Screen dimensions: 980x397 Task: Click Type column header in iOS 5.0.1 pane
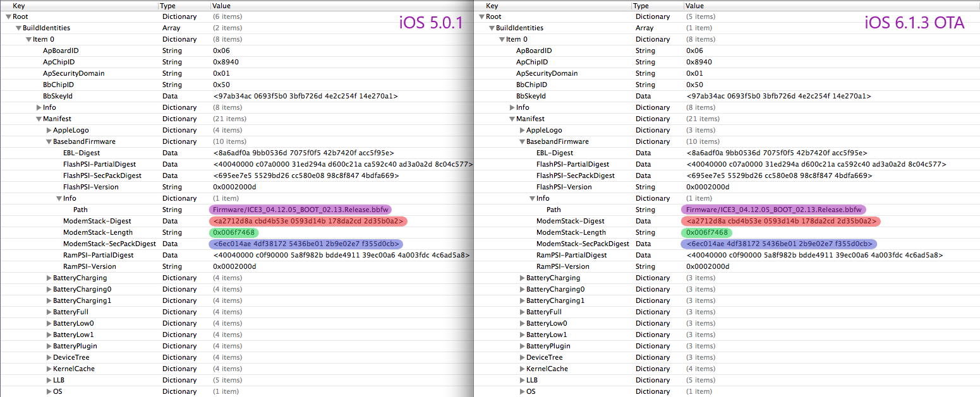pos(184,5)
